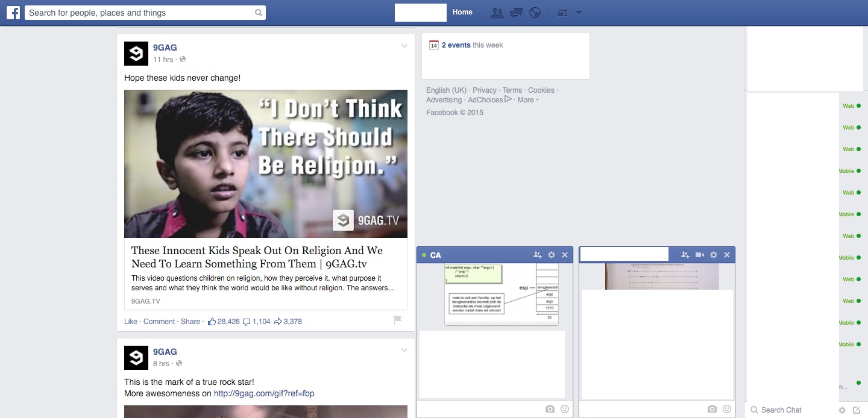Click the '8 hrs' timestamp on the rock star post
This screenshot has width=868, height=418.
(x=161, y=364)
